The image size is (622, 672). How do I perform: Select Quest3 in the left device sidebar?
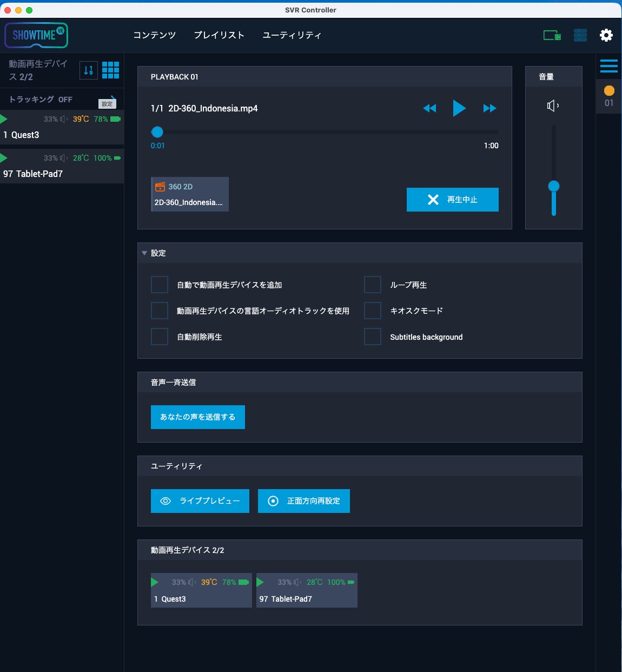pyautogui.click(x=62, y=127)
